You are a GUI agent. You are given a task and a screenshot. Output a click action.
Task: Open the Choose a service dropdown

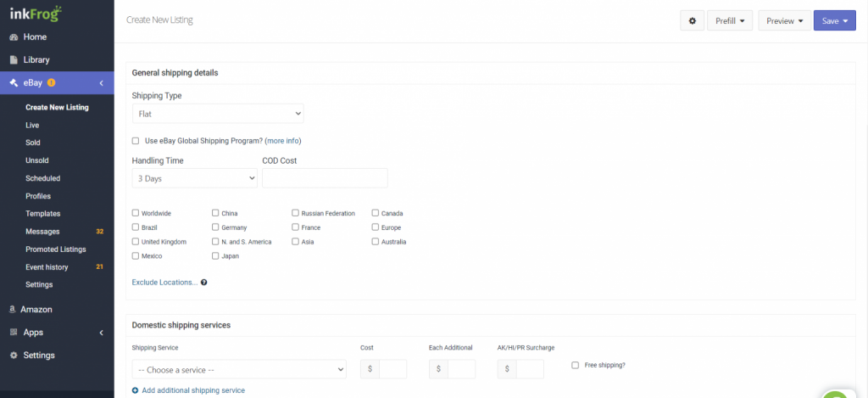click(239, 370)
